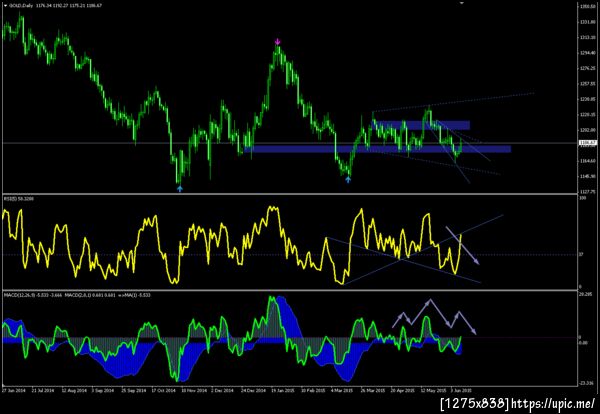600x414 pixels.
Task: Select the blue up-arrow under March 2015 low
Action: 348,179
